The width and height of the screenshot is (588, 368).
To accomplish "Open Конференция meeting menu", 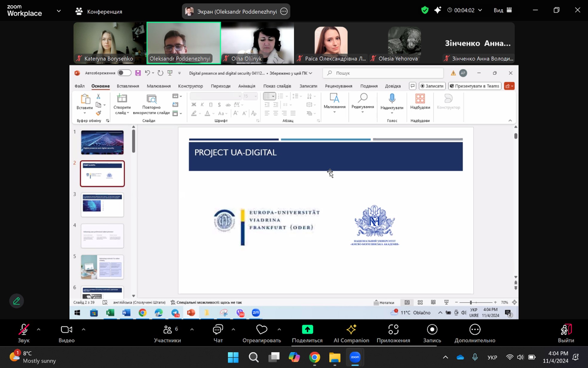I will click(99, 11).
